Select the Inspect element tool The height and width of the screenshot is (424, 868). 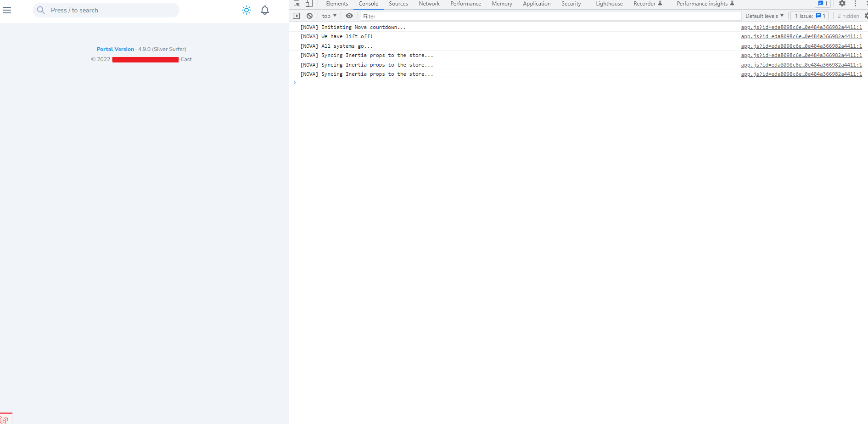point(297,4)
